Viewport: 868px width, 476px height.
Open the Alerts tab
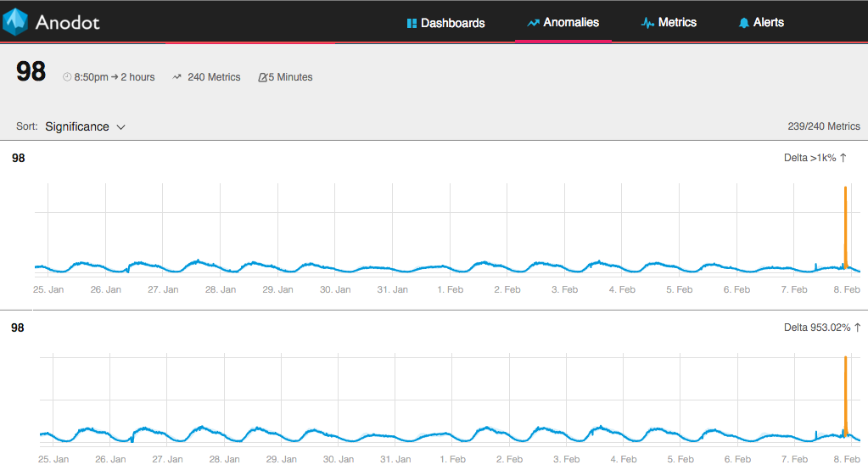click(761, 23)
